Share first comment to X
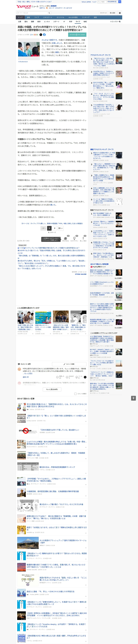This screenshot has width=138, height=644. pyautogui.click(x=85, y=377)
